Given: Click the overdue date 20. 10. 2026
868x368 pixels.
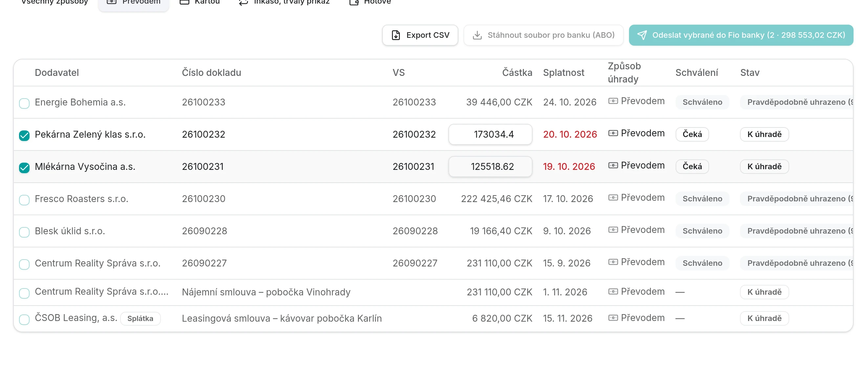Looking at the screenshot, I should (x=570, y=134).
